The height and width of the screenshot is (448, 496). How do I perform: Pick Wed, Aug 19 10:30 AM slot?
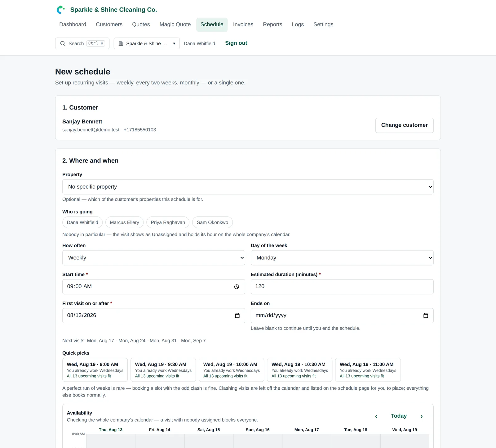coord(299,370)
